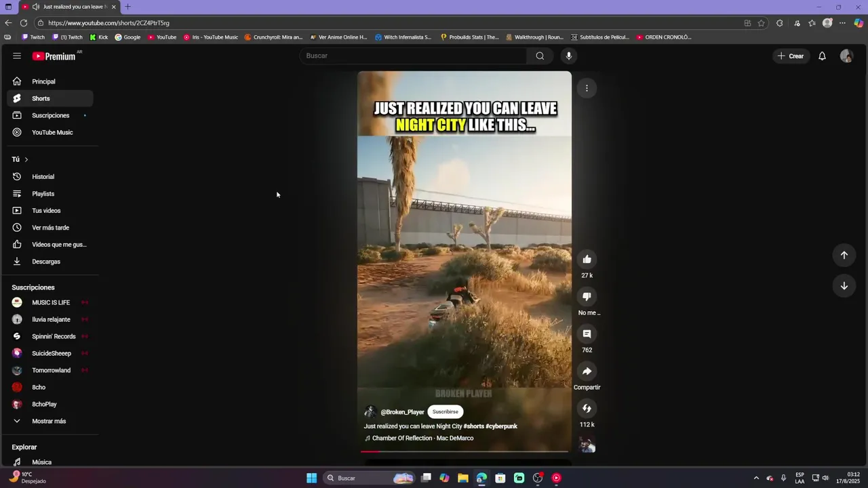Seek using the Short's red progress bar
The image size is (868, 488).
465,451
